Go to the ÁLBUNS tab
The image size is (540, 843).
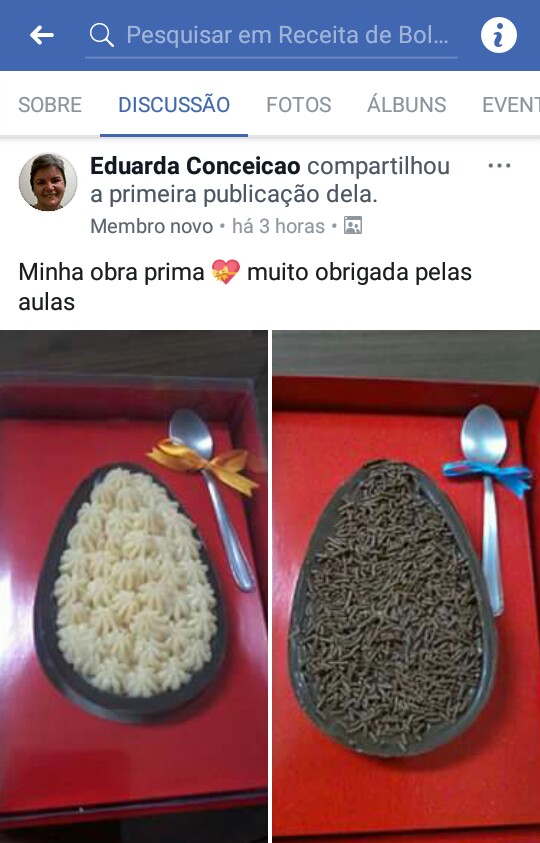(407, 104)
